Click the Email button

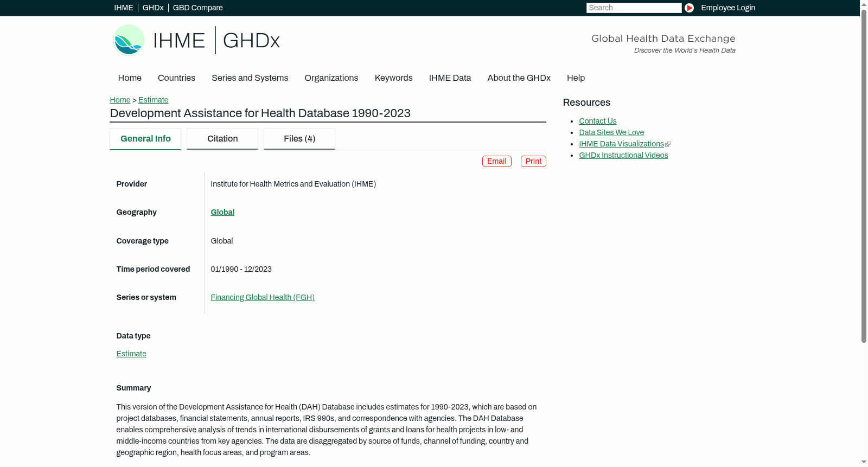(497, 161)
